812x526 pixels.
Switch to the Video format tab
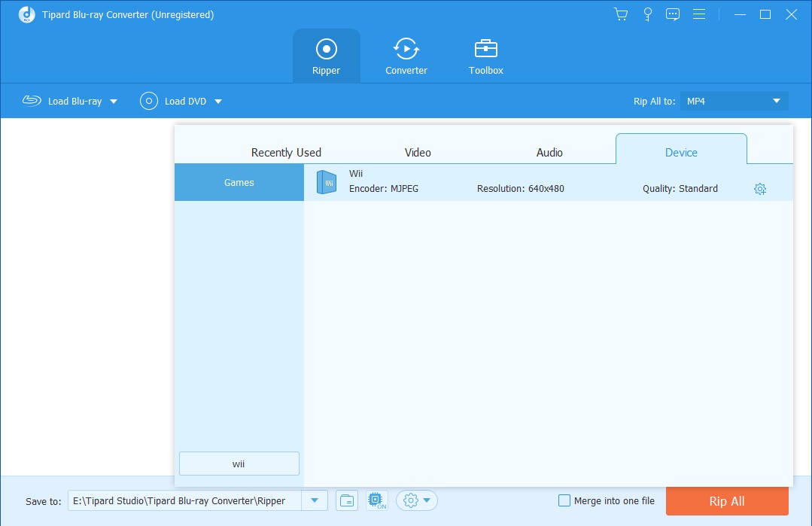pos(418,152)
